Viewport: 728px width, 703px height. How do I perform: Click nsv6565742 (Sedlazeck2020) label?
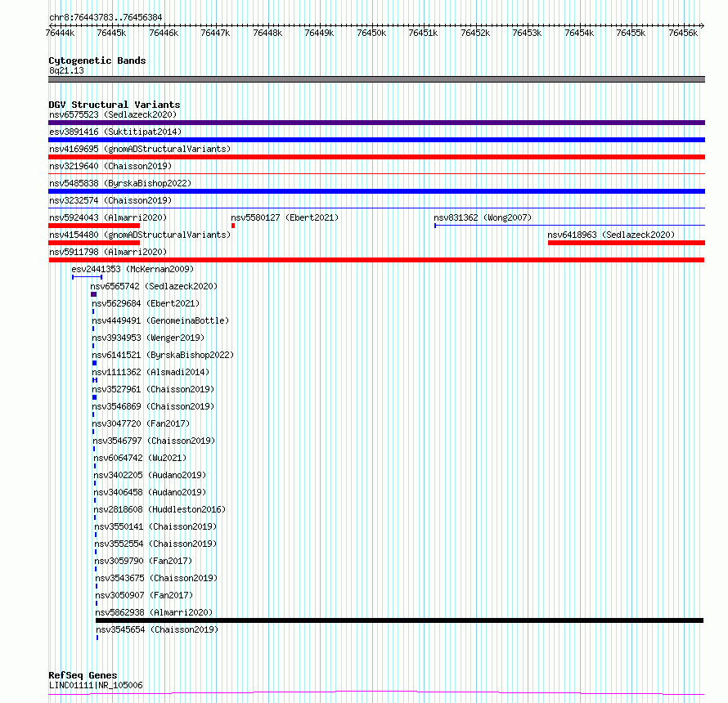[x=154, y=286]
